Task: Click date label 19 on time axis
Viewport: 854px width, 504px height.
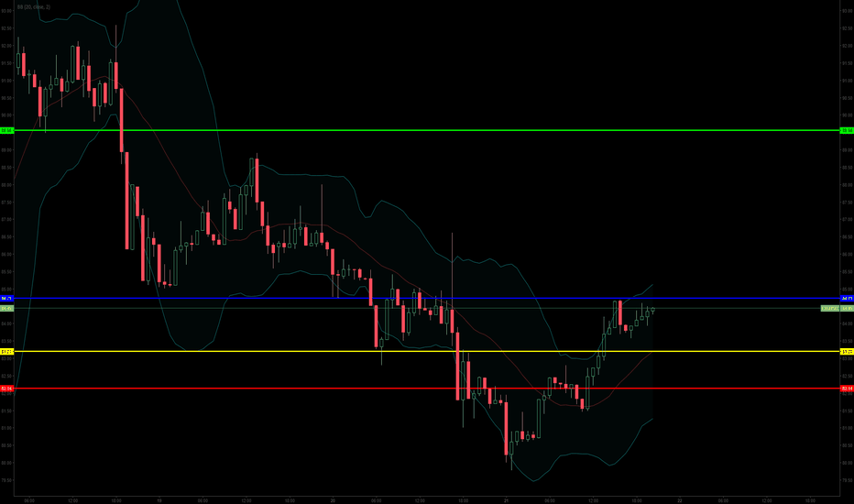Action: [159, 500]
